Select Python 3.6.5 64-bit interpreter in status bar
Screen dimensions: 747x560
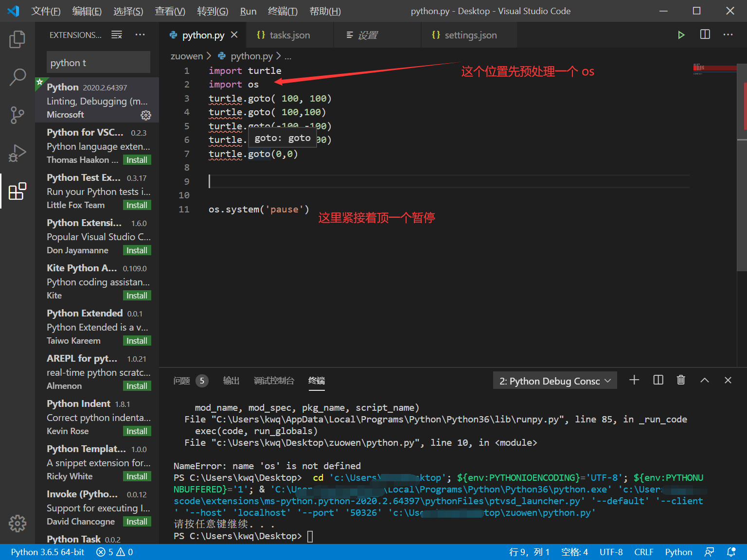48,552
